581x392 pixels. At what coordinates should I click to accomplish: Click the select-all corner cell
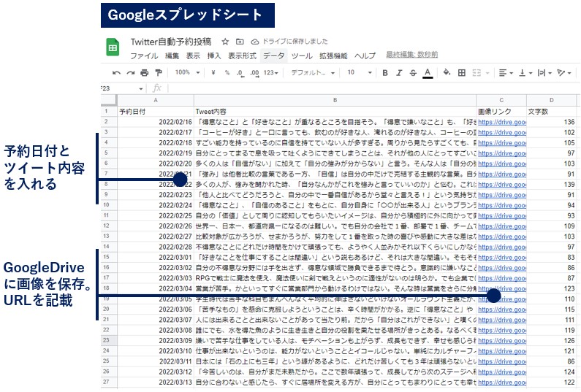pos(109,100)
